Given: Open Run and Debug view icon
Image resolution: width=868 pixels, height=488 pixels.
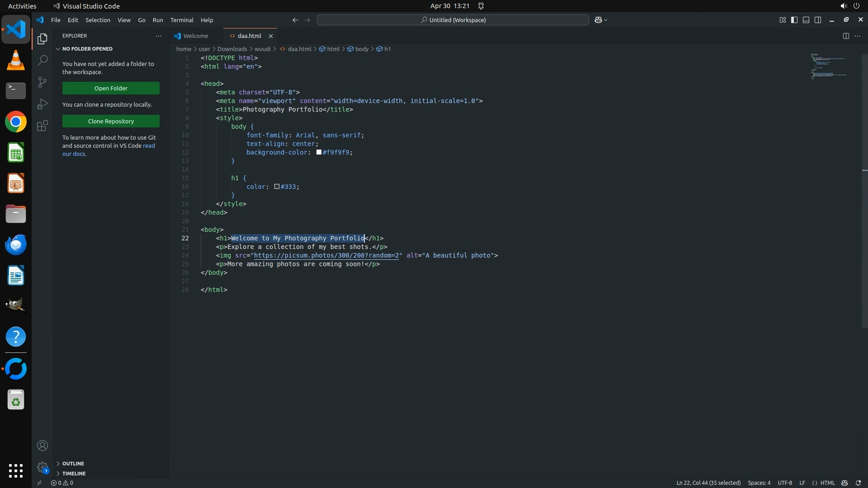Looking at the screenshot, I should click(42, 104).
